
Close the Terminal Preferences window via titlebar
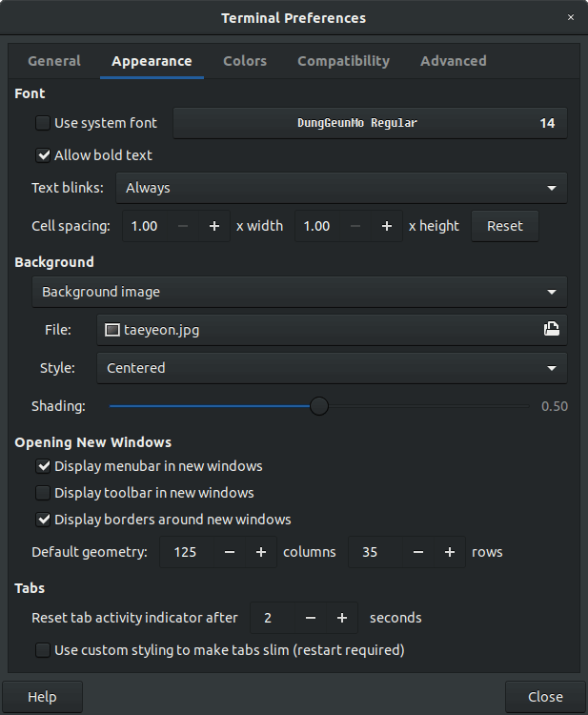click(x=570, y=17)
